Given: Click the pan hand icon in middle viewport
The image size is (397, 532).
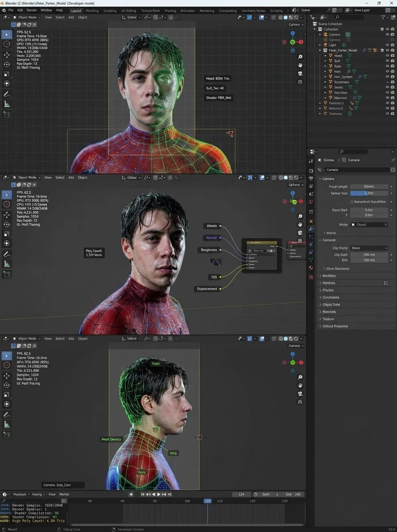Looking at the screenshot, I should tap(300, 225).
